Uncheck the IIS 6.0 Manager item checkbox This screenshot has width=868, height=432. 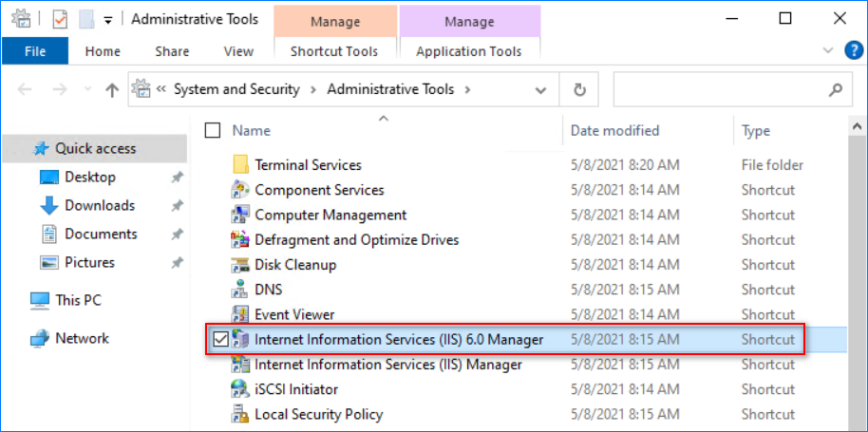point(220,339)
